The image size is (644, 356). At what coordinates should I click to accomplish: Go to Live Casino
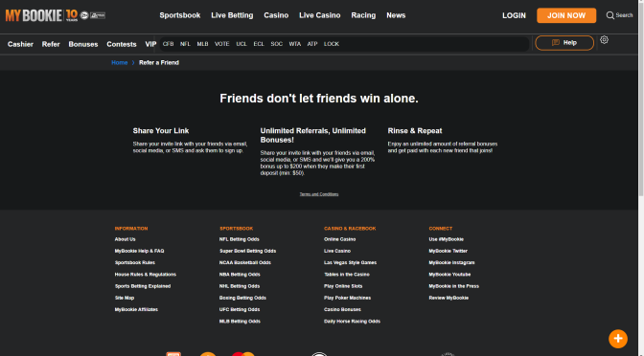(319, 15)
